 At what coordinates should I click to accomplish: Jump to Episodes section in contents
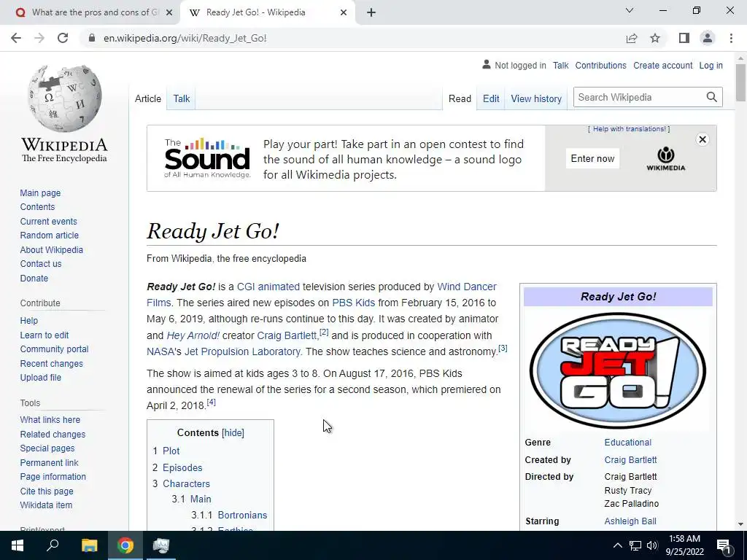pyautogui.click(x=182, y=467)
